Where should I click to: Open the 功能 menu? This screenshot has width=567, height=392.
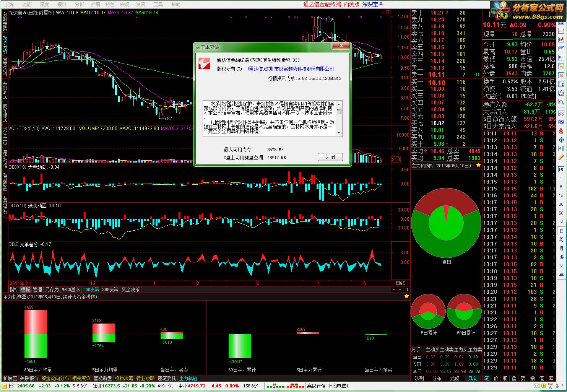[x=27, y=5]
